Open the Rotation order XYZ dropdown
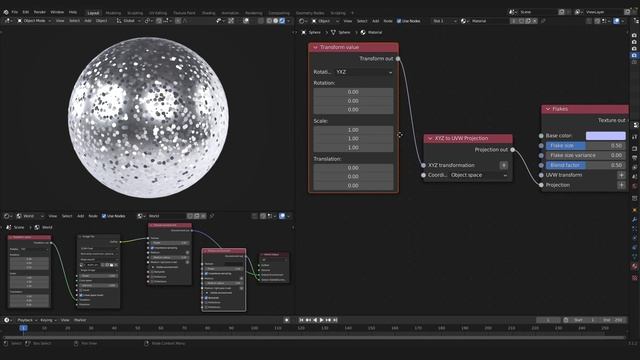Image resolution: width=640 pixels, height=360 pixels. pyautogui.click(x=364, y=72)
